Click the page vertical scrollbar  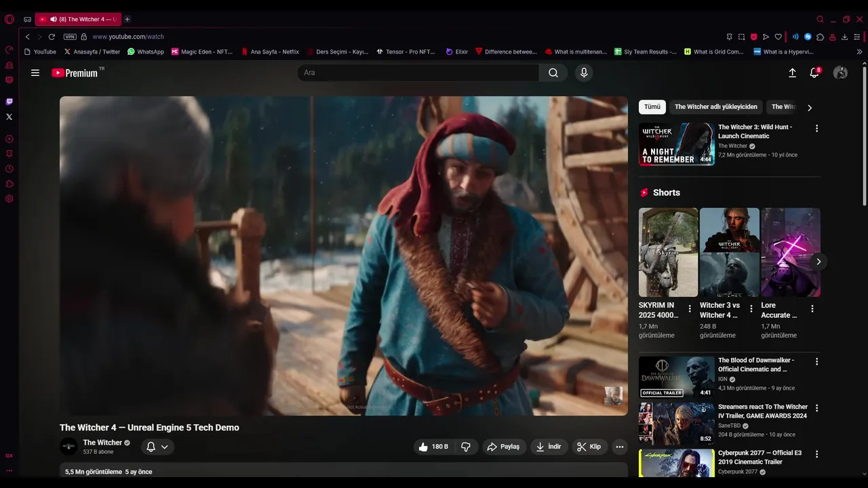pyautogui.click(x=864, y=136)
